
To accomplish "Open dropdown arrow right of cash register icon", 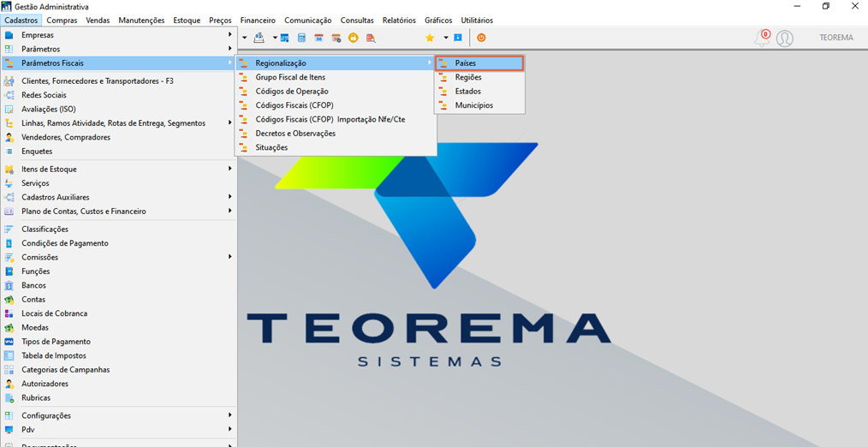I will [x=275, y=38].
